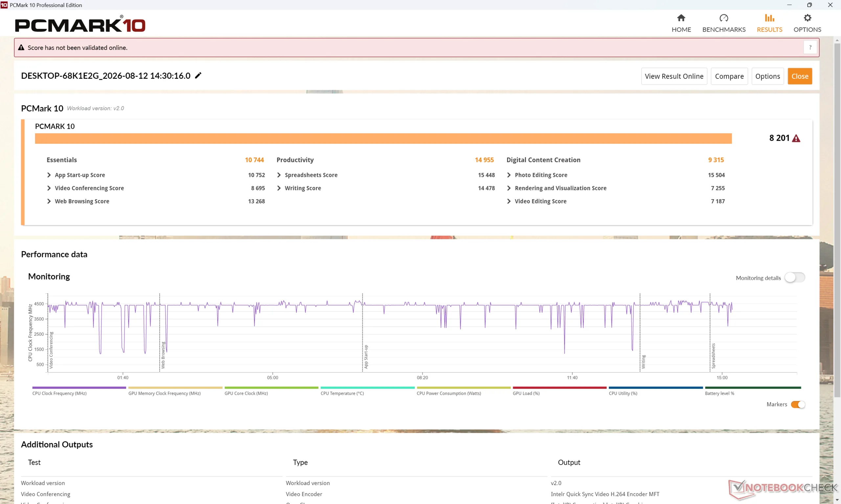Open the Benchmarks gauge icon
This screenshot has height=504, width=841.
click(x=724, y=18)
